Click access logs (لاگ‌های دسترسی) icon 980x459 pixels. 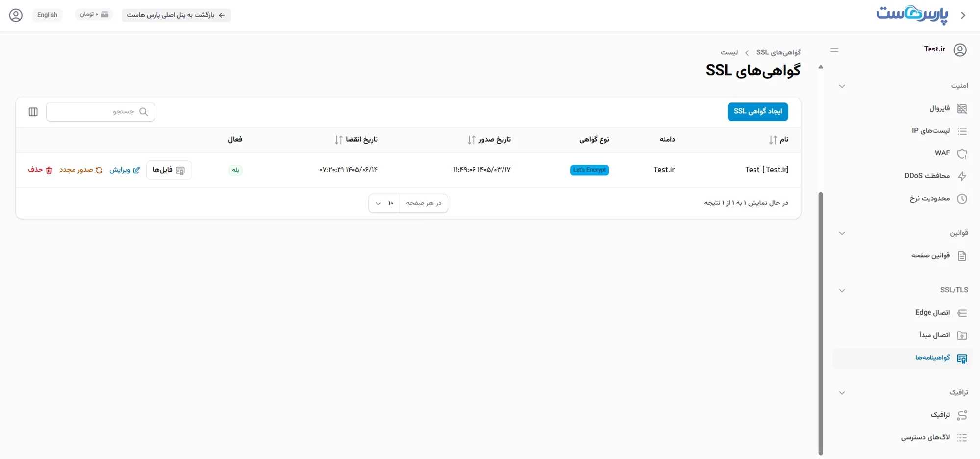click(962, 438)
